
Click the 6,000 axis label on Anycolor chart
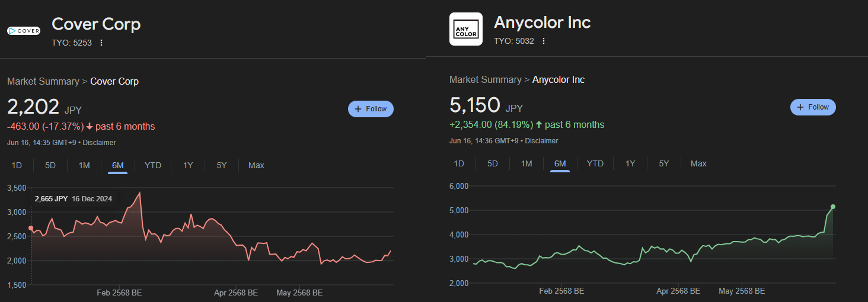coord(459,186)
